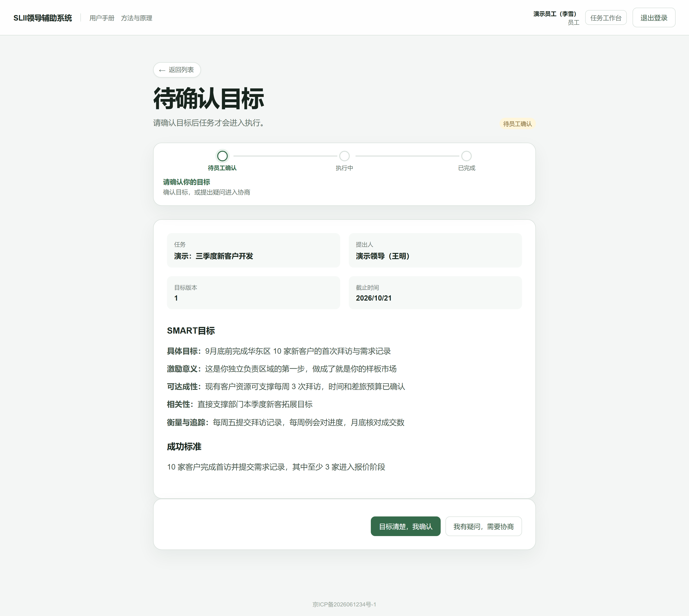Click the proposer 演示领导（王明）
The image size is (689, 616).
(383, 256)
